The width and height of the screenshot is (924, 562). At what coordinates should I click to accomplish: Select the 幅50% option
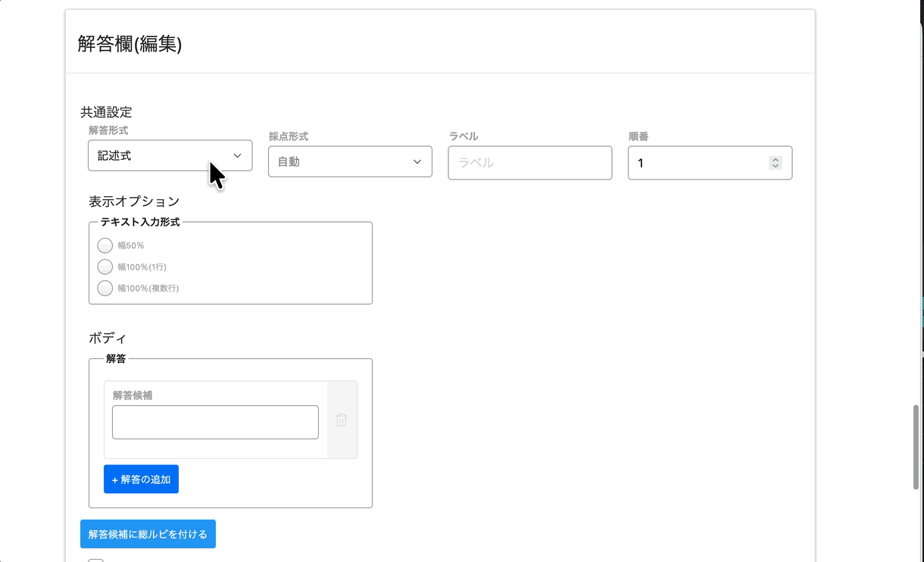(105, 245)
